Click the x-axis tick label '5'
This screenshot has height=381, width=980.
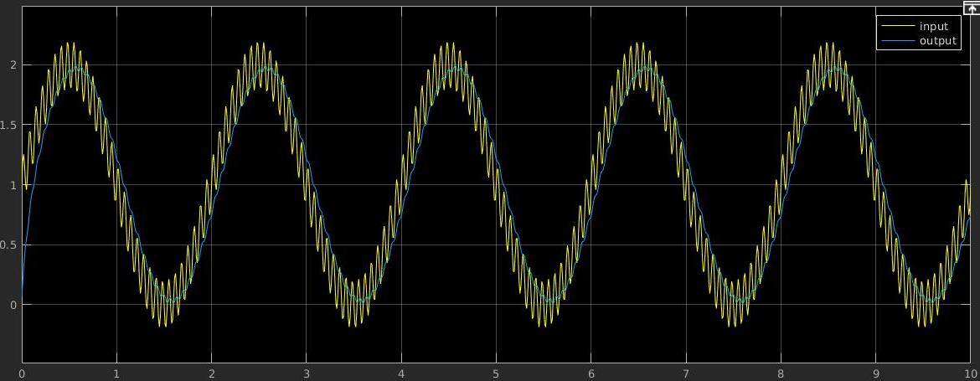point(496,374)
